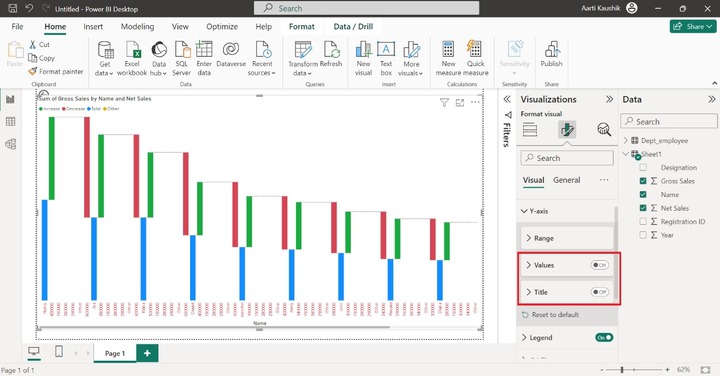720x376 pixels.
Task: Open the Optimize ribbon tab
Action: click(222, 27)
